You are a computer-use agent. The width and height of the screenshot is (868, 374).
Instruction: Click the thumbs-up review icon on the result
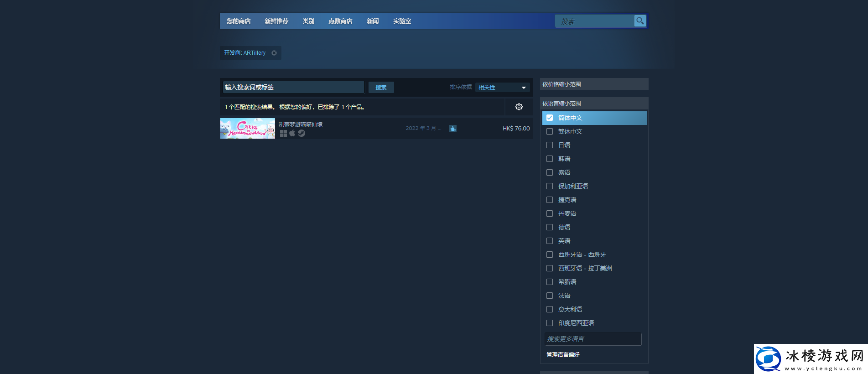[453, 129]
